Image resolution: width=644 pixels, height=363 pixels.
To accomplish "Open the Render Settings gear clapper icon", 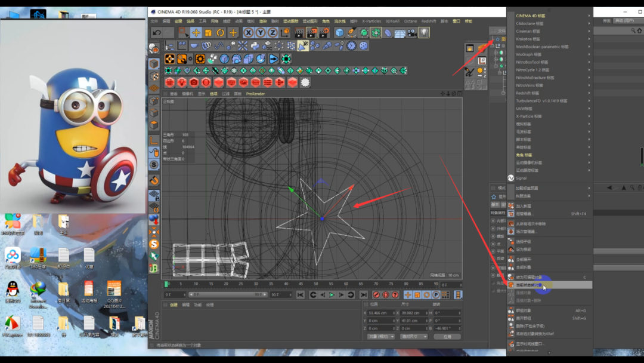I will click(x=324, y=32).
